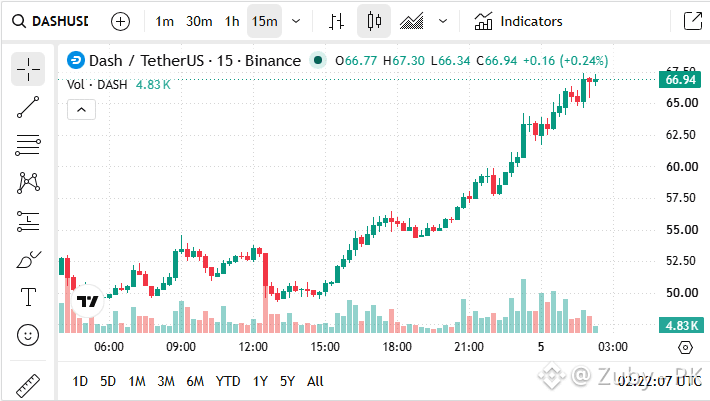Image resolution: width=710 pixels, height=401 pixels.
Task: Open the emoji icons tool
Action: [x=28, y=335]
